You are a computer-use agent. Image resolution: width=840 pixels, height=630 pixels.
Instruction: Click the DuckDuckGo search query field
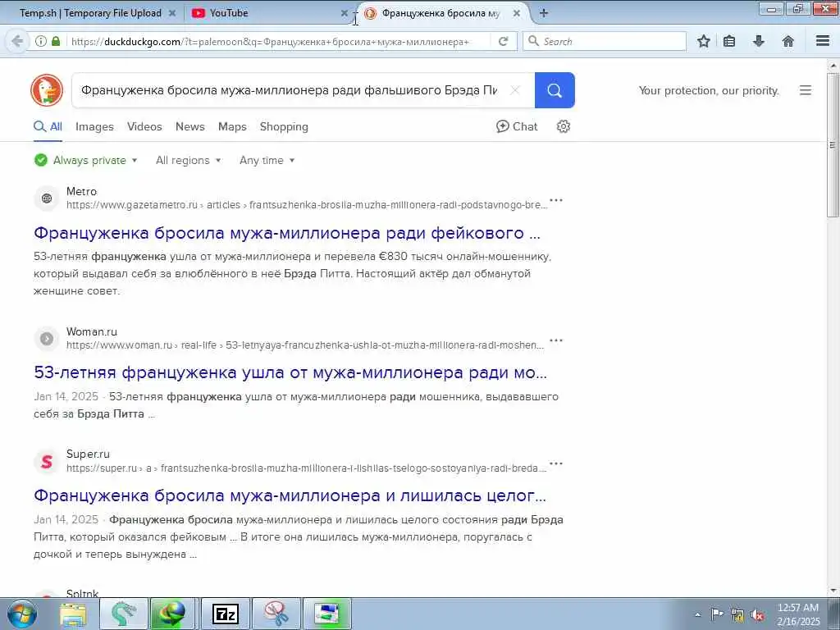tap(290, 90)
